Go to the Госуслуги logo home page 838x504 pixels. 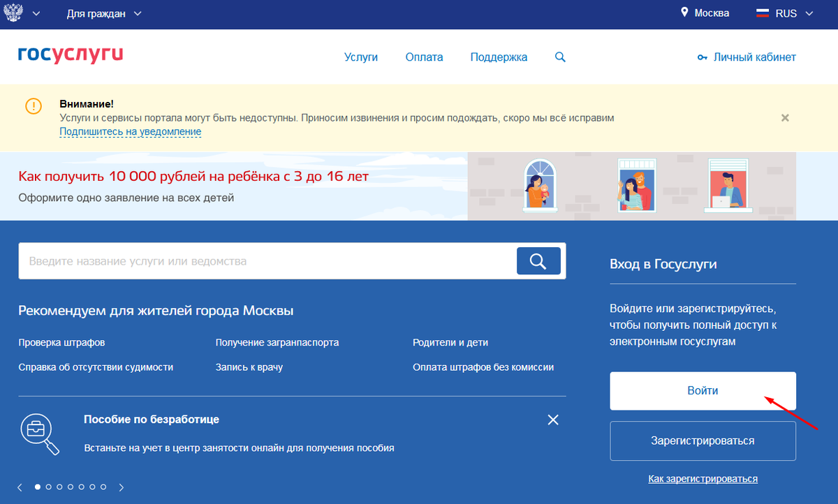pyautogui.click(x=71, y=54)
